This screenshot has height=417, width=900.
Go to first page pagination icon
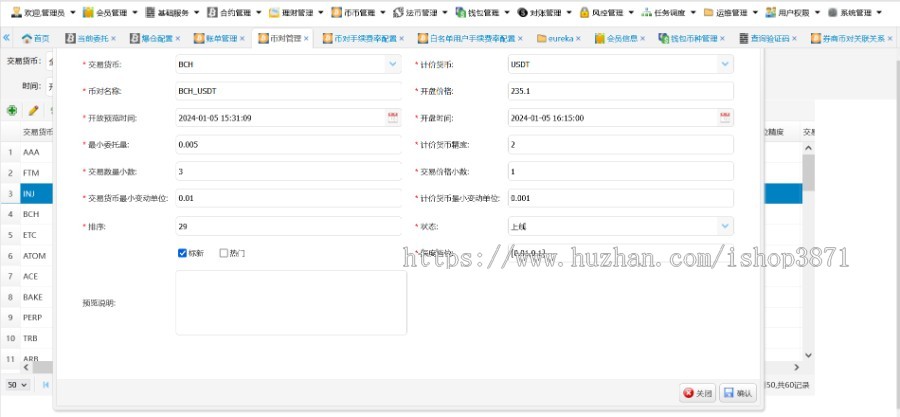click(x=46, y=384)
